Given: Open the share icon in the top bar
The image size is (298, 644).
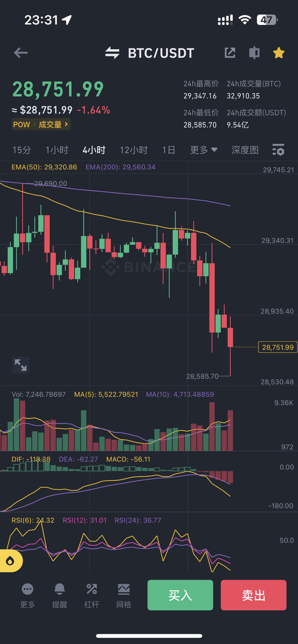Looking at the screenshot, I should click(x=230, y=53).
